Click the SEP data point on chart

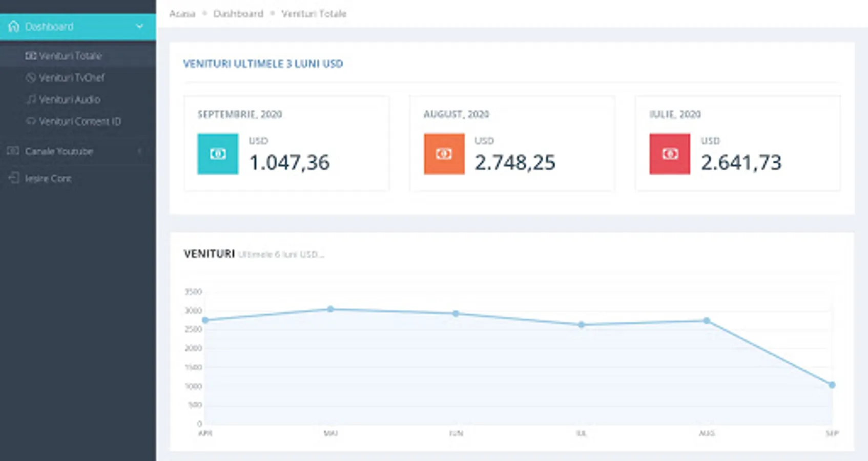pyautogui.click(x=832, y=385)
